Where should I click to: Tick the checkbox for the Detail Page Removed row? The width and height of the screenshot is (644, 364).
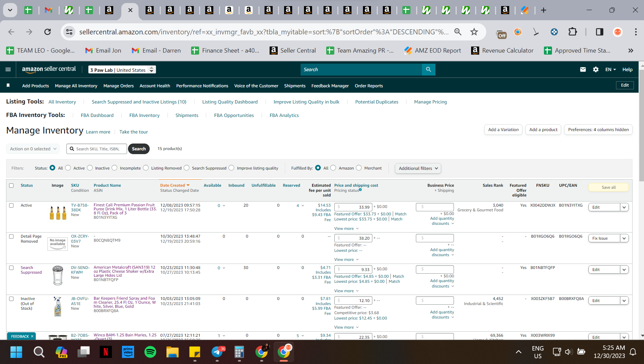tap(11, 236)
